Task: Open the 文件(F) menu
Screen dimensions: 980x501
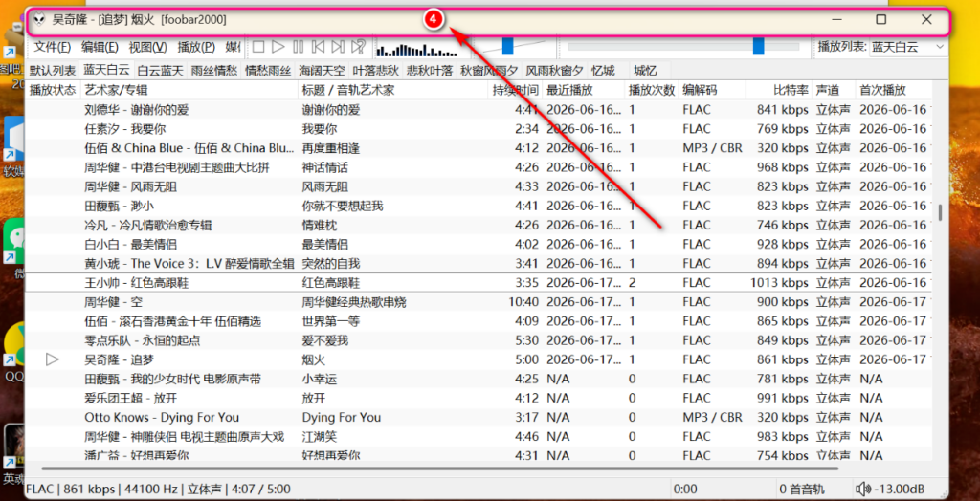Action: point(52,47)
